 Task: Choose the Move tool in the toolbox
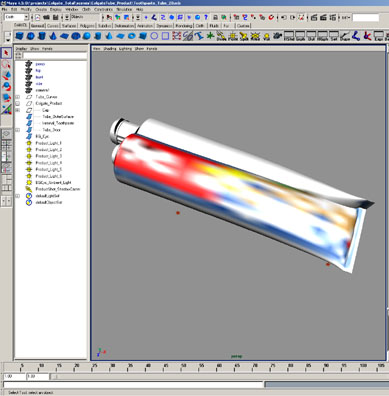pyautogui.click(x=6, y=75)
